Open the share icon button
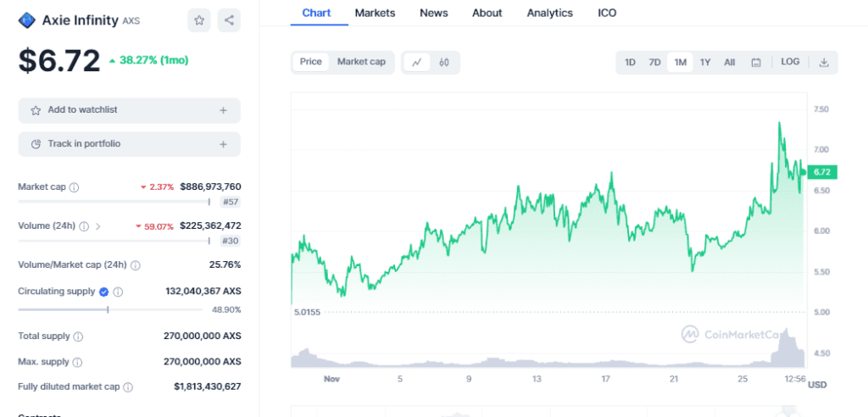This screenshot has height=417, width=868. coord(229,20)
